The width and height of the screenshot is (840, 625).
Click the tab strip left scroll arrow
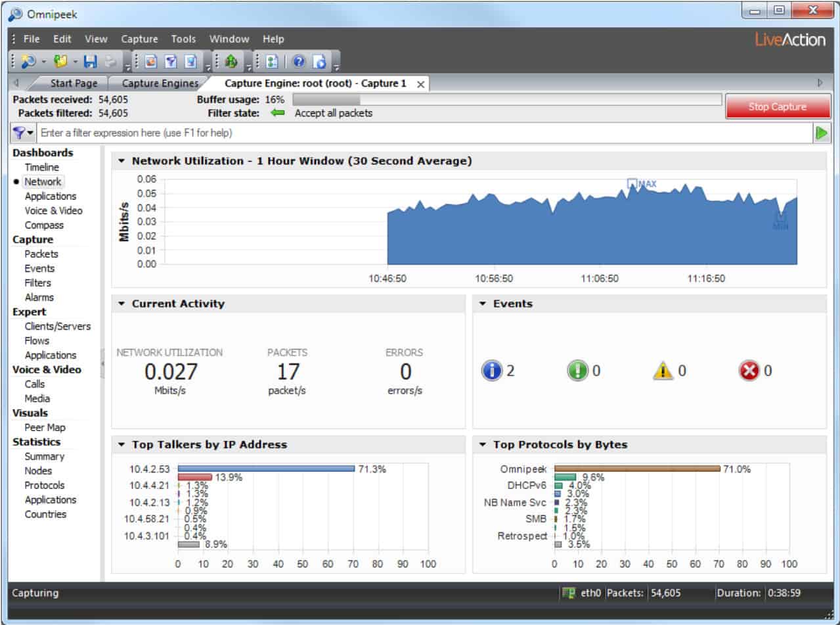pyautogui.click(x=17, y=83)
